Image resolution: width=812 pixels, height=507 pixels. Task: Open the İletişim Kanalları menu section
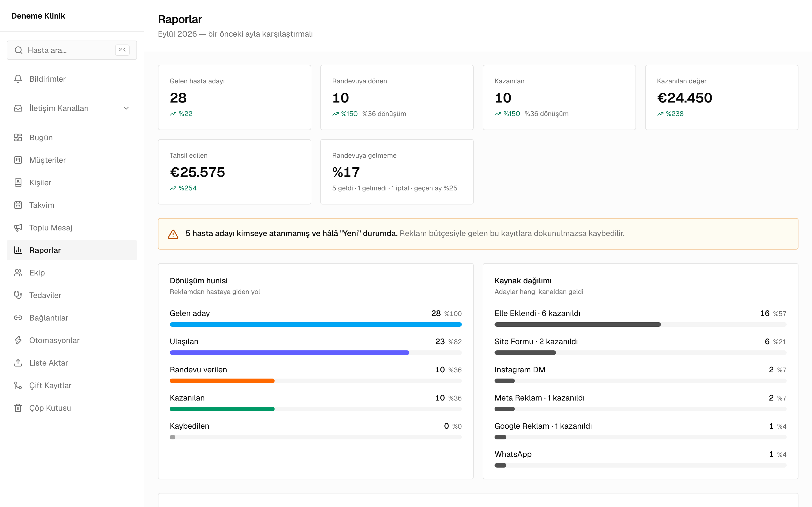coord(72,108)
